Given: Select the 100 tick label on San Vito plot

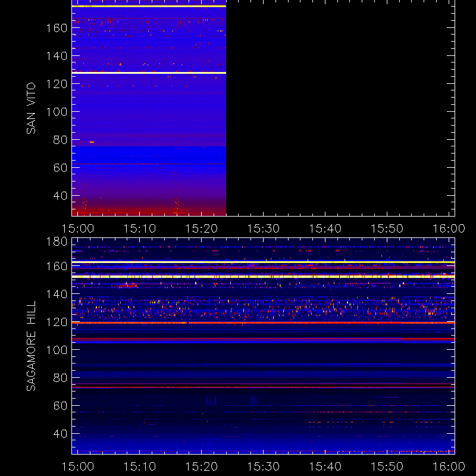Looking at the screenshot, I should [57, 112].
